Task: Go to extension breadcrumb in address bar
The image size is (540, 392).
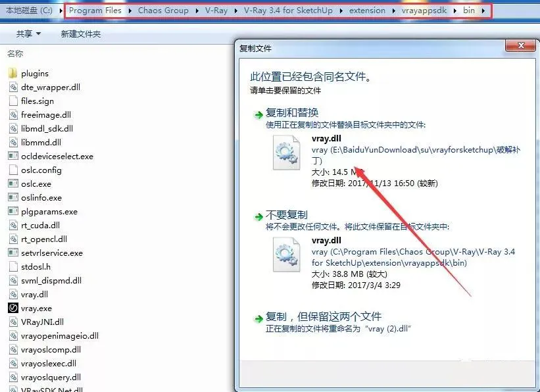Action: click(367, 11)
